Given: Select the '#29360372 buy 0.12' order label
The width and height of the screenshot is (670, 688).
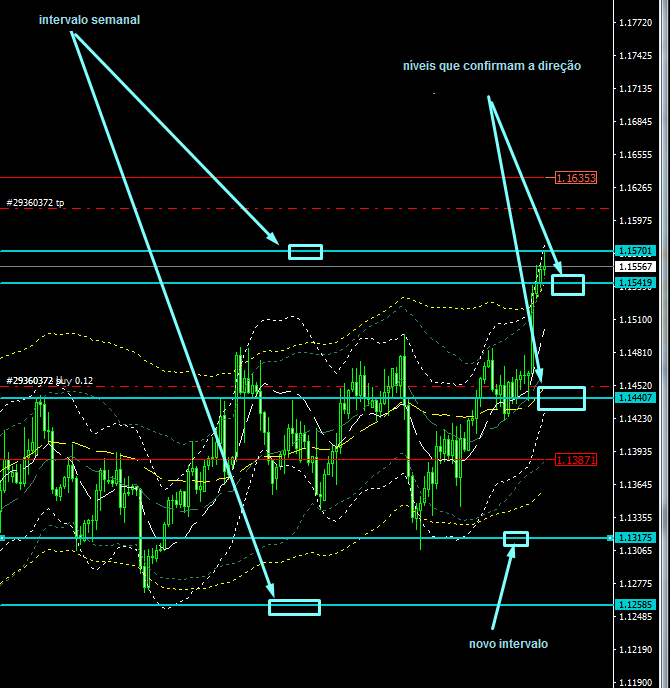Looking at the screenshot, I should (x=50, y=381).
